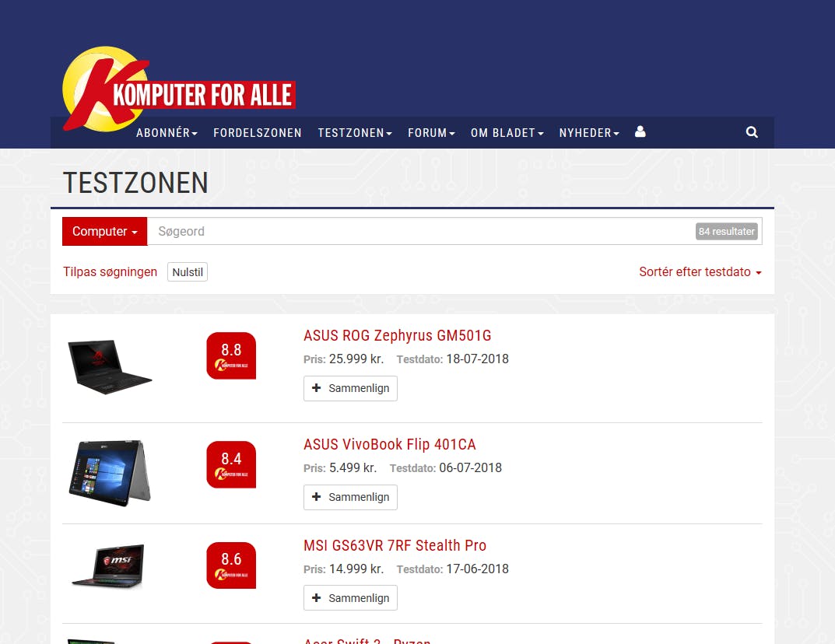Click the Komputer for alle logo
835x644 pixels.
pos(179,89)
